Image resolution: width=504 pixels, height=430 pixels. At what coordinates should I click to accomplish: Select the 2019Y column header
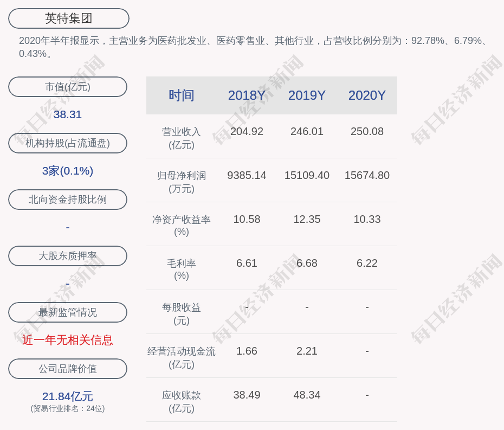point(307,95)
